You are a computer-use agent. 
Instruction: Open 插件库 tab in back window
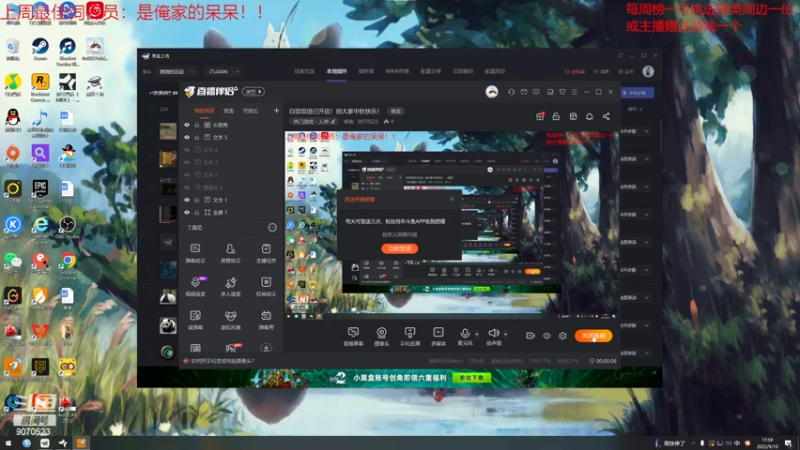[x=366, y=71]
